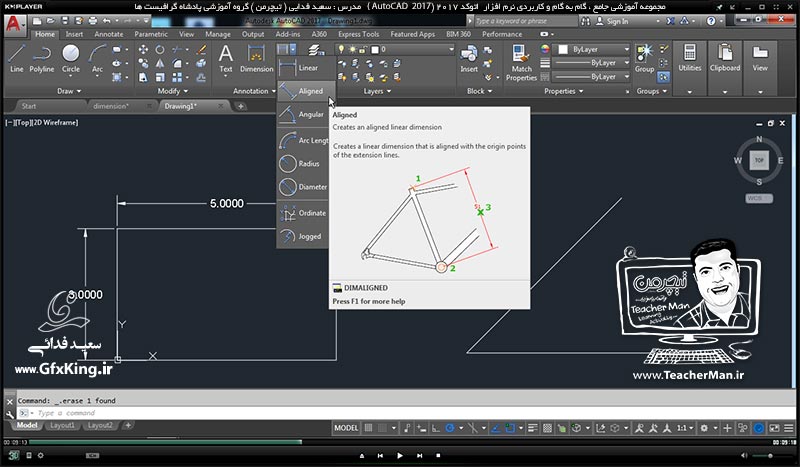Expand the Groups panel

(x=652, y=91)
